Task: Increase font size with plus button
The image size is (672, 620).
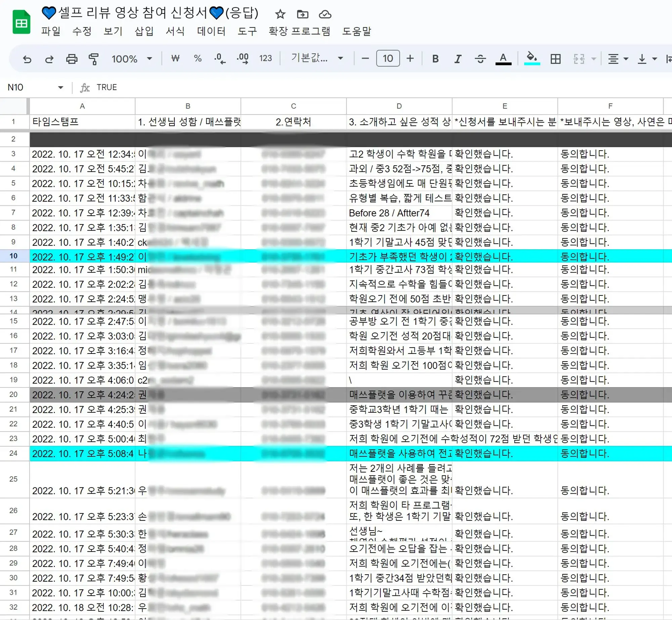Action: [410, 58]
